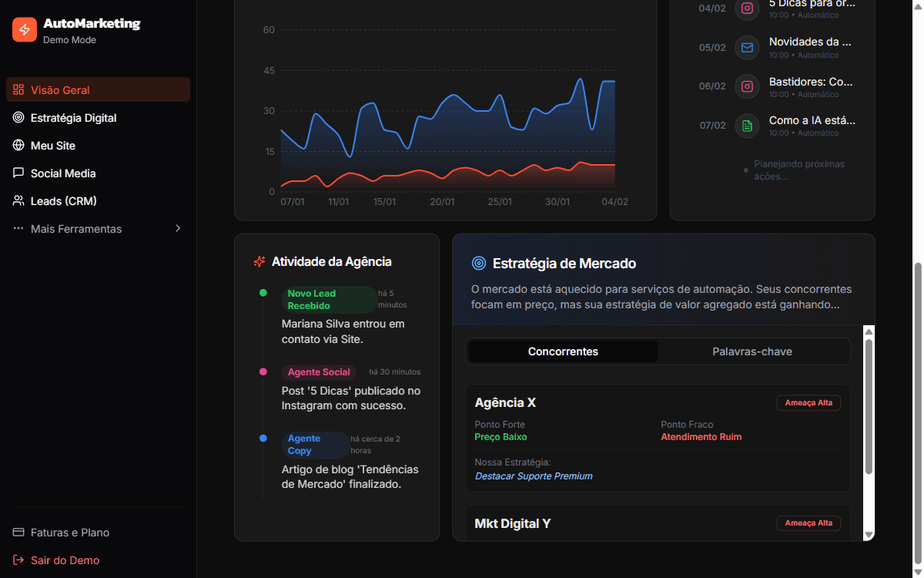The height and width of the screenshot is (578, 924).
Task: Click Destacar Suporte Premium strategy link
Action: [x=533, y=476]
